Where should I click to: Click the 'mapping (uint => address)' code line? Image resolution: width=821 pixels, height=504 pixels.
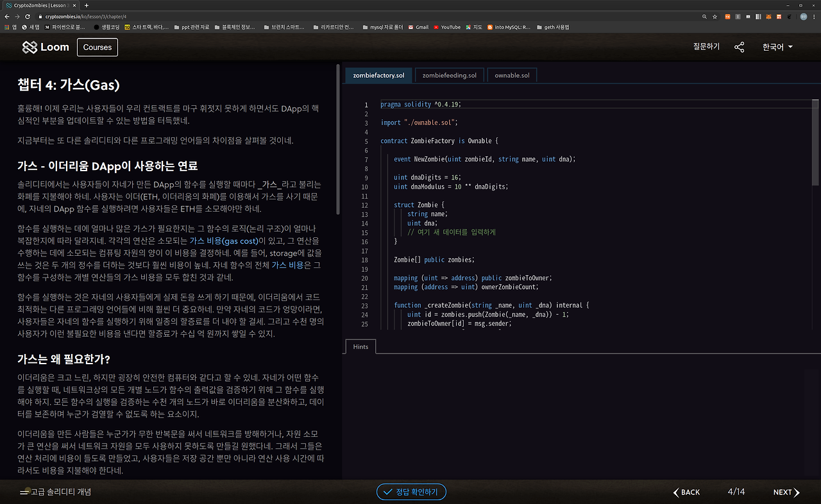[473, 278]
